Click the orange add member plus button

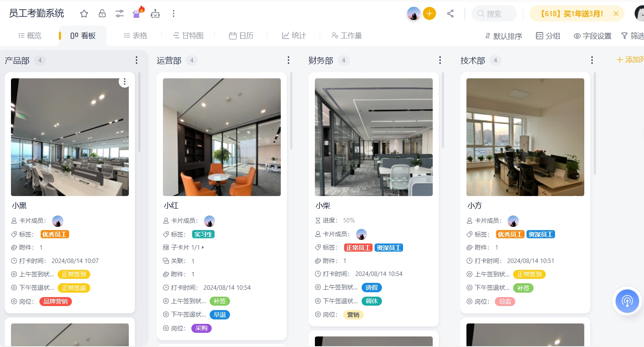point(429,13)
